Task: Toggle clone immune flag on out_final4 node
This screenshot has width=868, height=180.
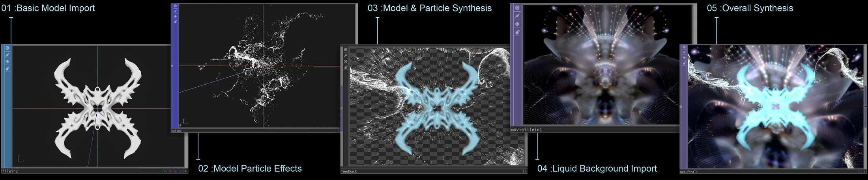Action: (x=684, y=53)
